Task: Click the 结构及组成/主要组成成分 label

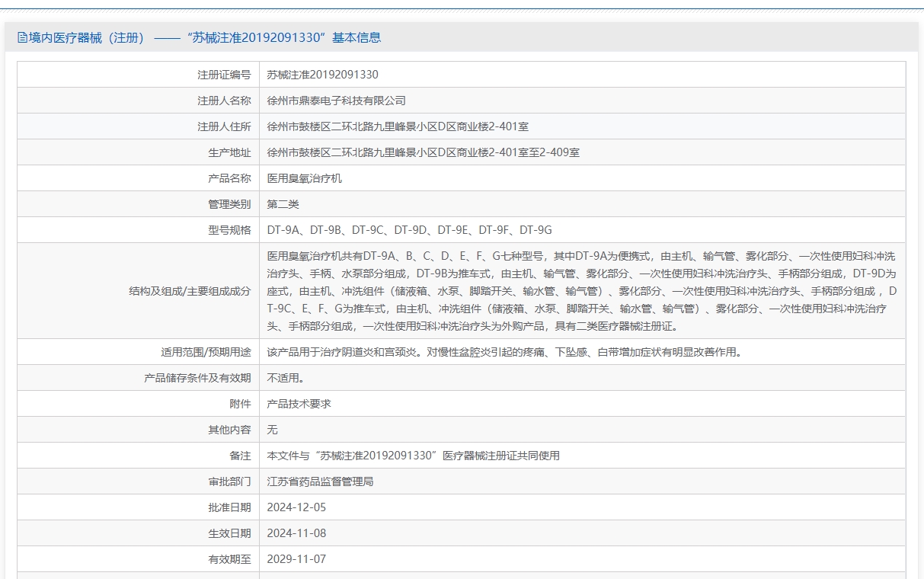Action: click(x=190, y=291)
